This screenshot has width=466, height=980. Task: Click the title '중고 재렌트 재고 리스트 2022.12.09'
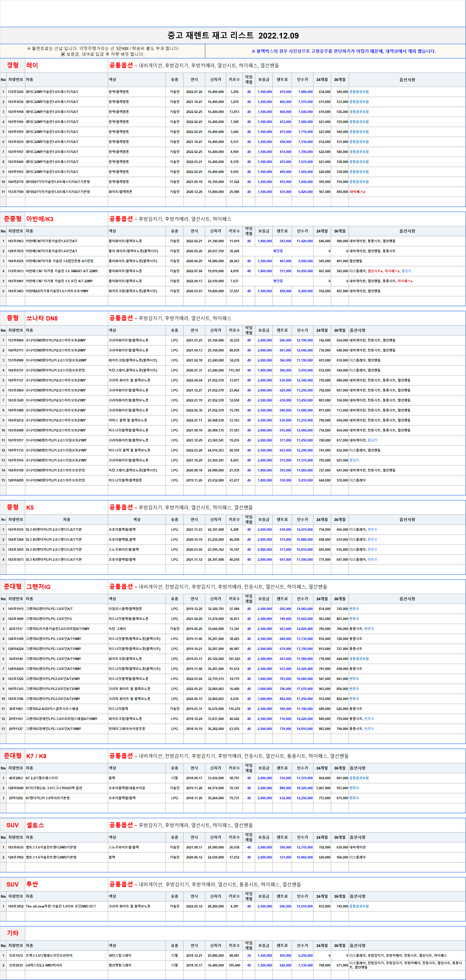pos(233,35)
